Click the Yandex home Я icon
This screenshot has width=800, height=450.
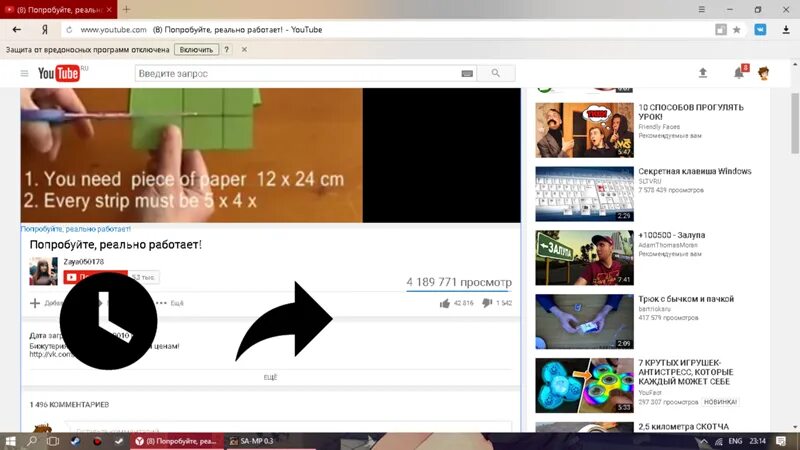[45, 30]
